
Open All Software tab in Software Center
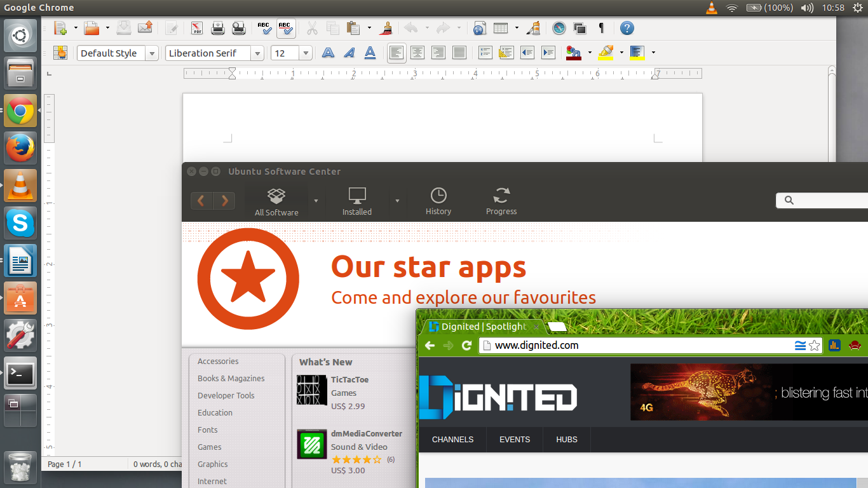tap(276, 202)
